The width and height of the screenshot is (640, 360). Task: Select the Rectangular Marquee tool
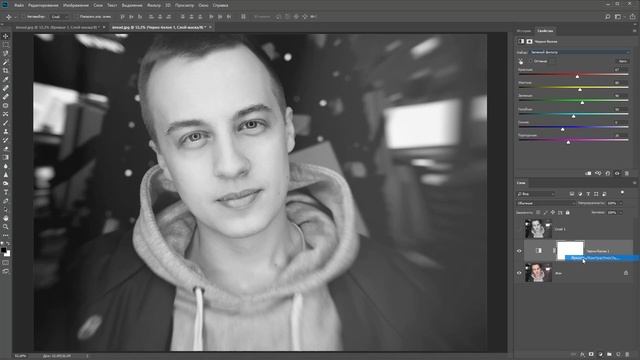pos(6,45)
